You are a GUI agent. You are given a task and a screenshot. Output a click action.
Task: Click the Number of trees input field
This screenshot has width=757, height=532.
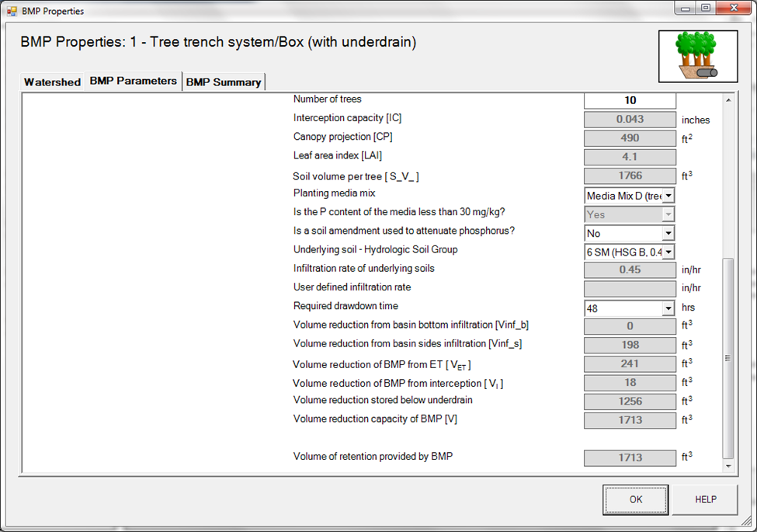click(630, 101)
